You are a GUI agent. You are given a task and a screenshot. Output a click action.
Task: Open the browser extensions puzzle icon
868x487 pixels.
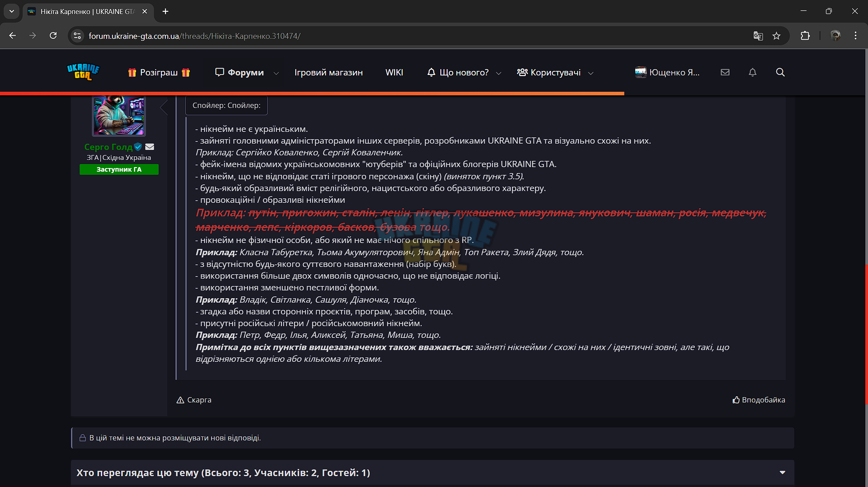(x=805, y=36)
